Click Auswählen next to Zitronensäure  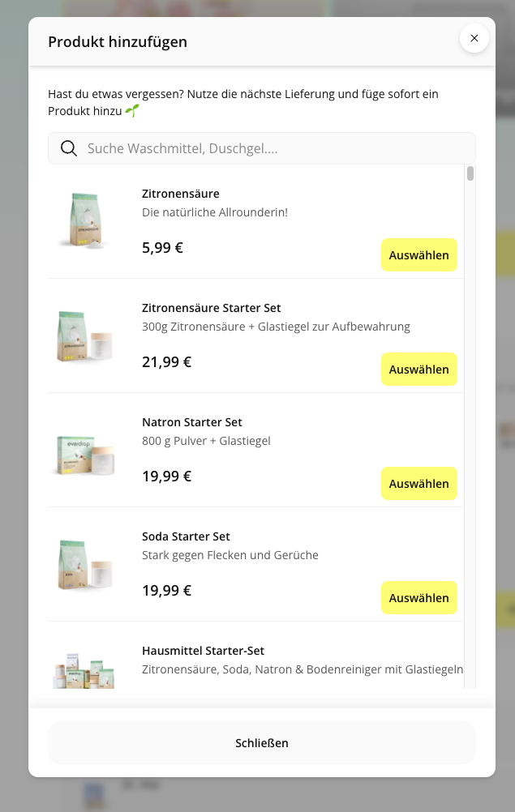[418, 254]
